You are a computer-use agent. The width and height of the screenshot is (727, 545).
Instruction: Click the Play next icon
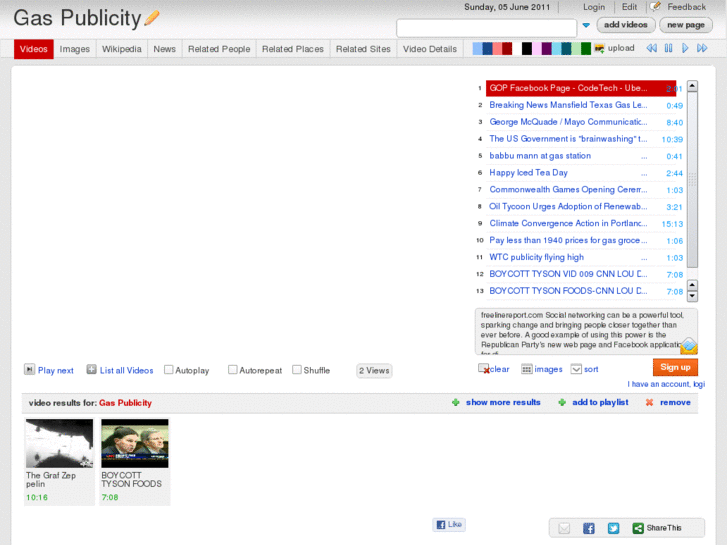pyautogui.click(x=29, y=370)
